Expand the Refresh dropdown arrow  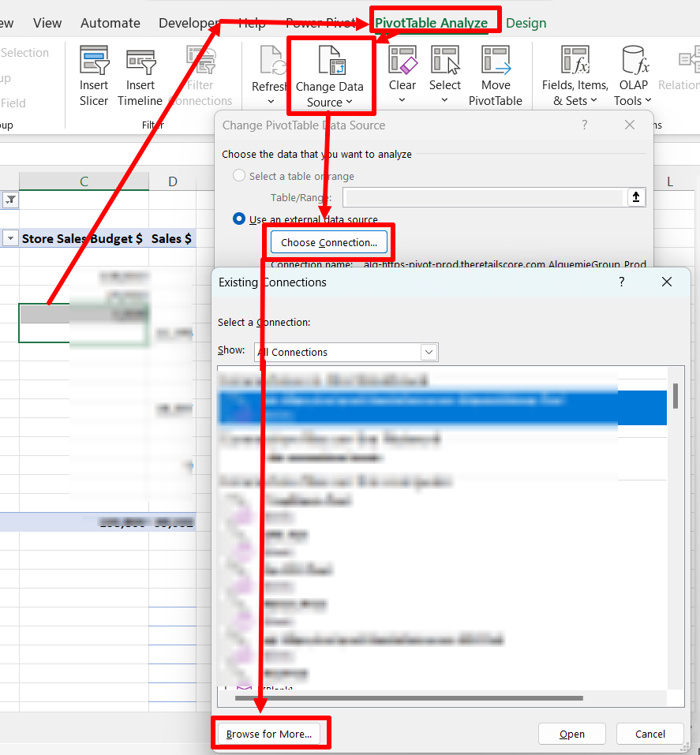click(x=271, y=101)
